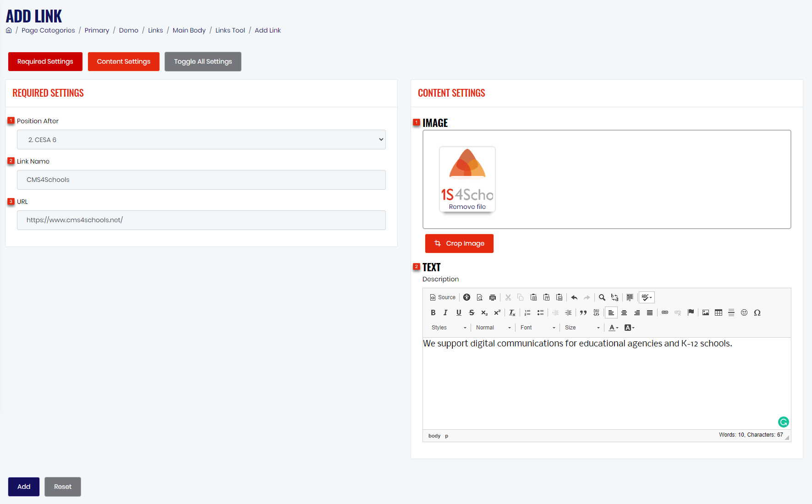The height and width of the screenshot is (504, 812).
Task: Insert a horizontal line
Action: 731,312
